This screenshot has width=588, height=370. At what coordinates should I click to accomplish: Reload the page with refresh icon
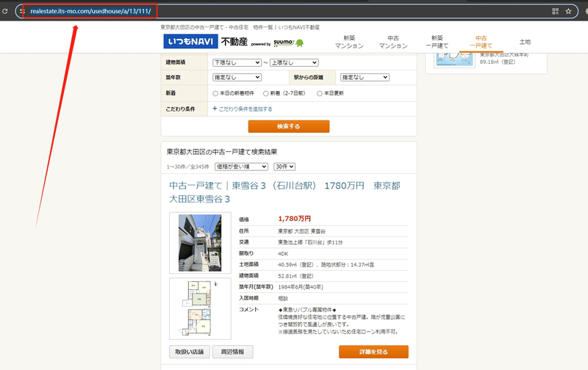(4, 11)
